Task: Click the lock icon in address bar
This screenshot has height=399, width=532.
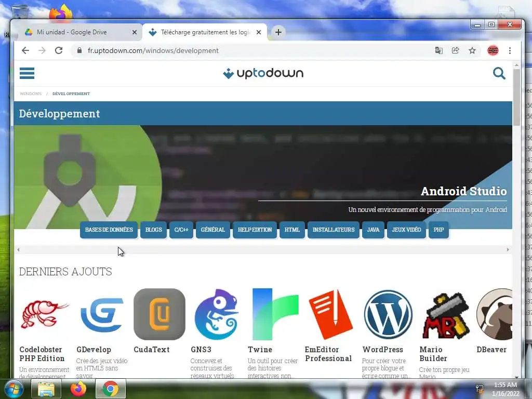Action: [79, 50]
